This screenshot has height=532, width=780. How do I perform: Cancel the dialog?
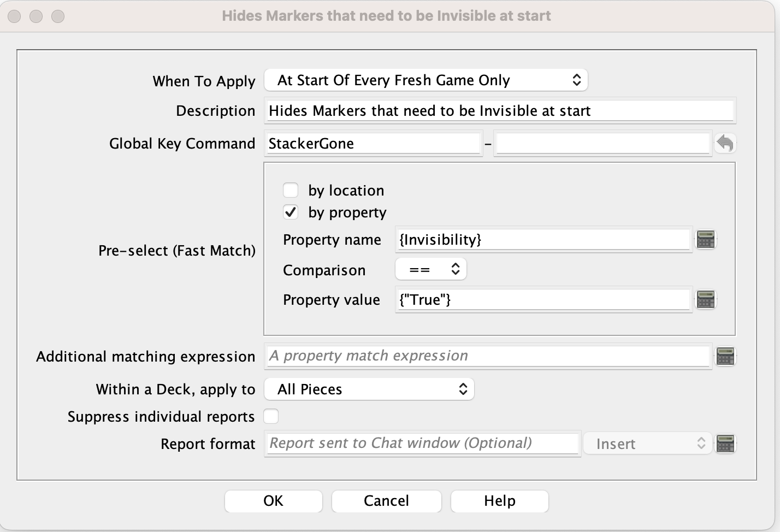(386, 501)
